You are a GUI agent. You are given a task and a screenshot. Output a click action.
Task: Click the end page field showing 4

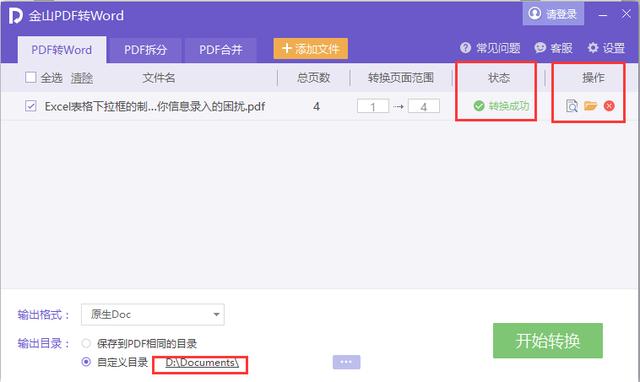coord(424,107)
